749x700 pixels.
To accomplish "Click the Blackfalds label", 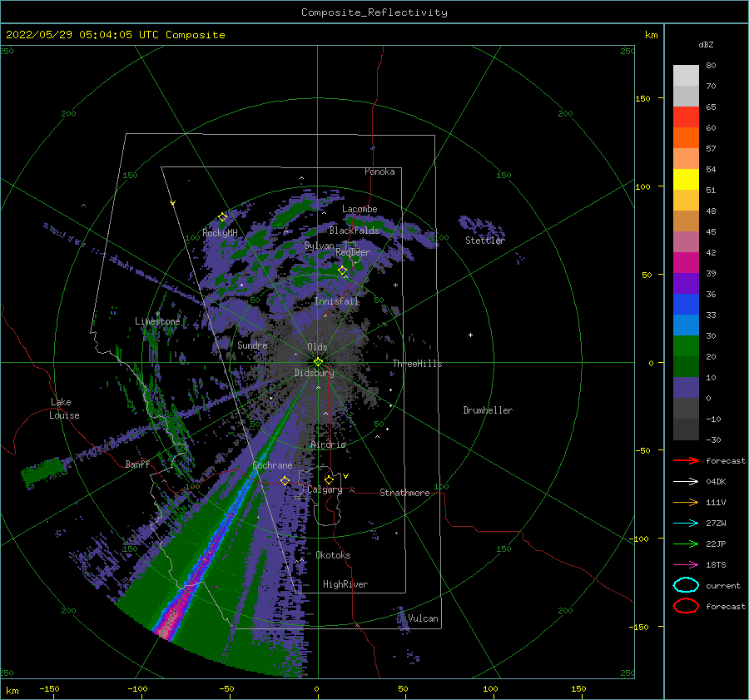I will tap(354, 231).
